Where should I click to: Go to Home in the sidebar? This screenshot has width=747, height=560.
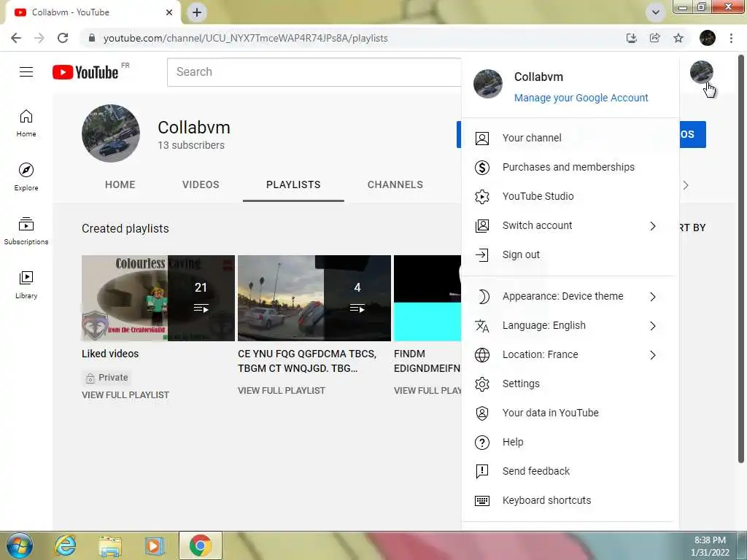click(x=26, y=122)
